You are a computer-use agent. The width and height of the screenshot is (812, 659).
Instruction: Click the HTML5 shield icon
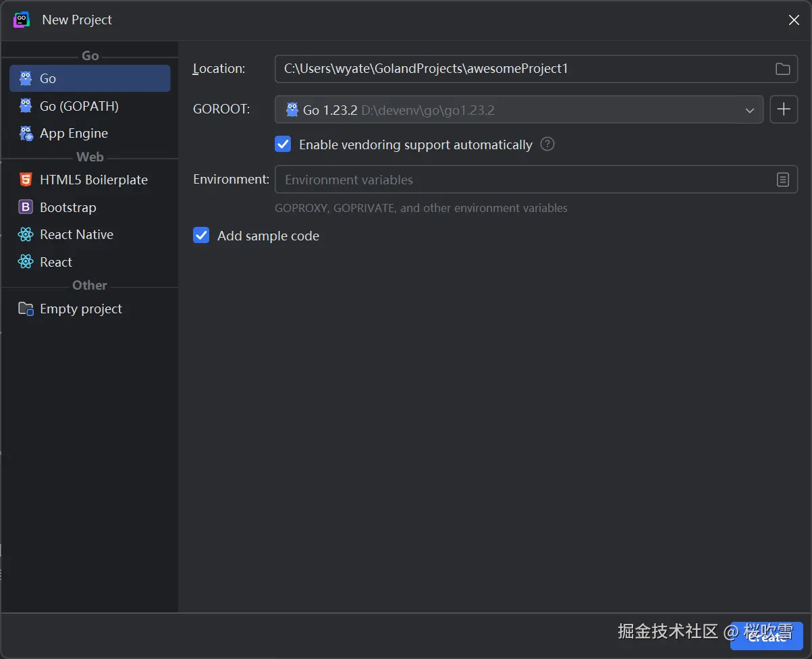(x=26, y=180)
